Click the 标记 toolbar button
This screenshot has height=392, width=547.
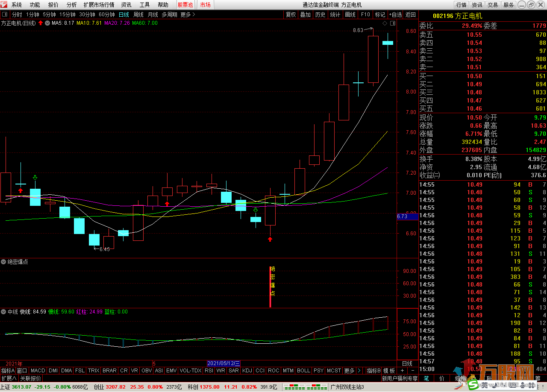coord(380,15)
